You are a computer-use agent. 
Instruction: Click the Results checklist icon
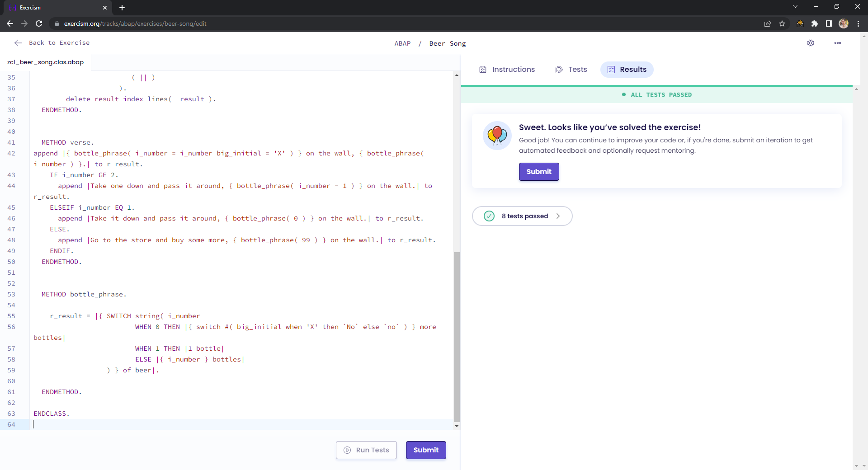pyautogui.click(x=611, y=70)
